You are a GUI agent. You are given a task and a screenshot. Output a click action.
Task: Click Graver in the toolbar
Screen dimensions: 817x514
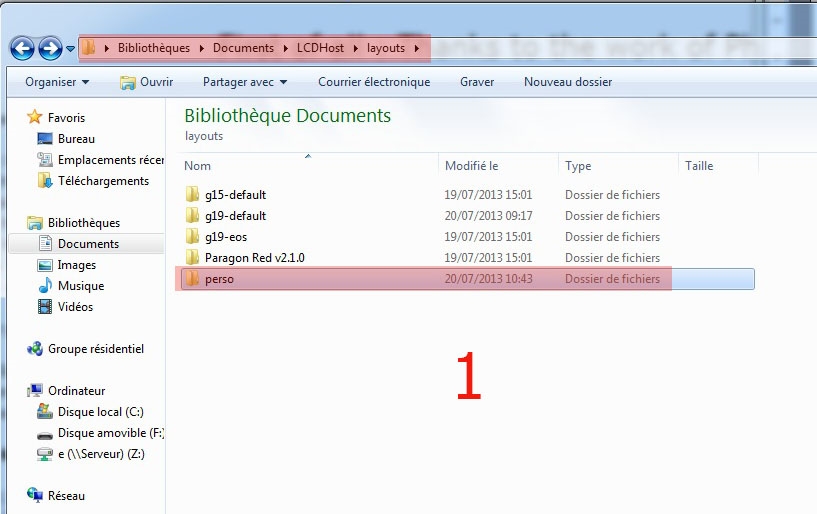(x=477, y=82)
